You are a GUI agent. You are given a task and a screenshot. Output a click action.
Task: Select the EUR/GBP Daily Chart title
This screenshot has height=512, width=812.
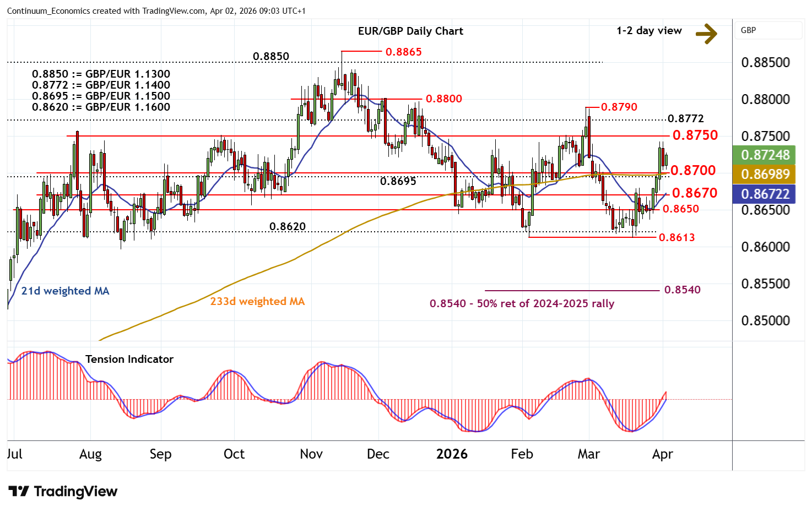410,31
